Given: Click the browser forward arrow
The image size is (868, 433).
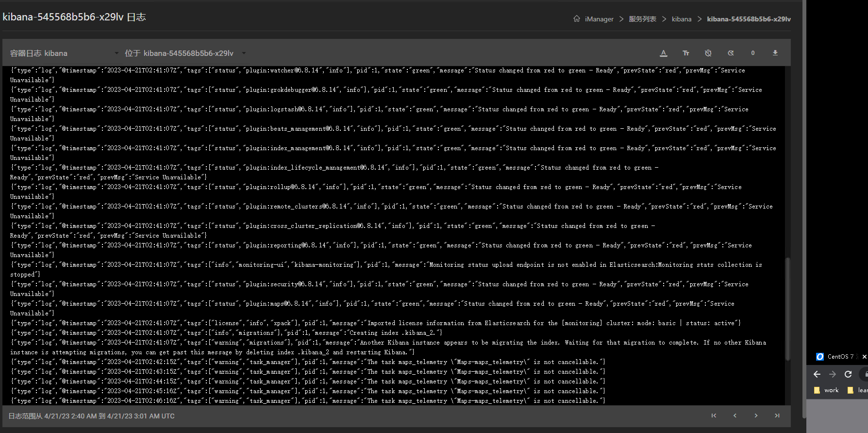Looking at the screenshot, I should 833,374.
